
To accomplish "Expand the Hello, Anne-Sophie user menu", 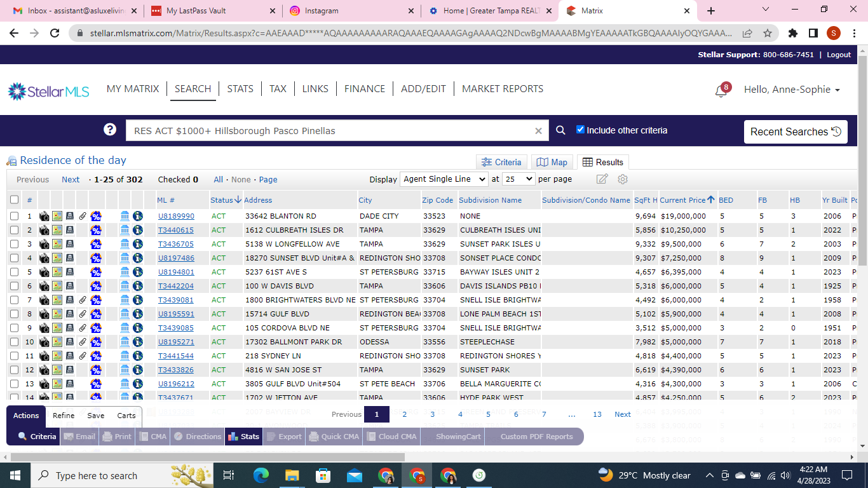I will pos(792,90).
